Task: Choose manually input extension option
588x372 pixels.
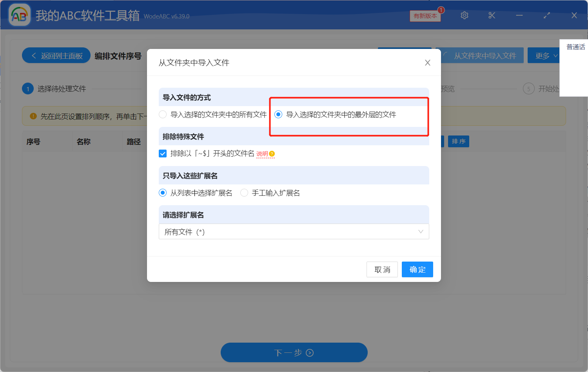Action: pyautogui.click(x=270, y=193)
